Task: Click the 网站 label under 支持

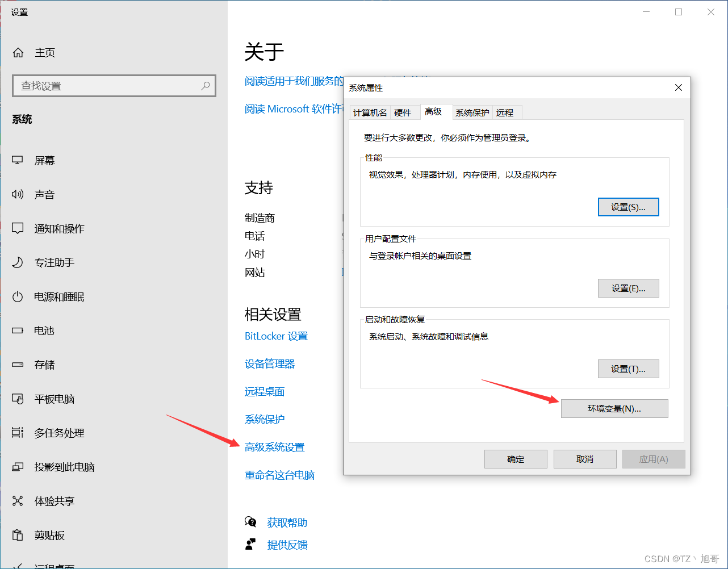Action: point(255,273)
